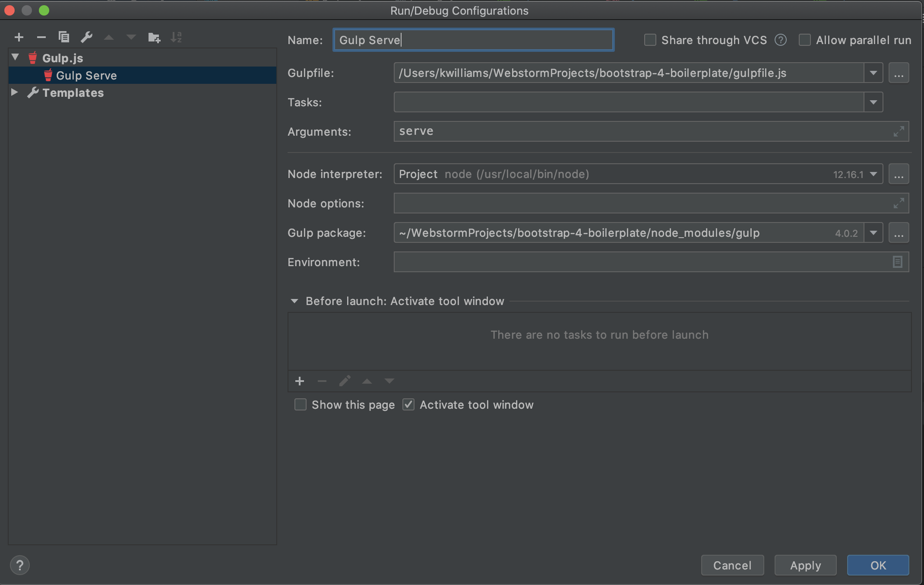Open the Environment variables editor icon
The image size is (924, 585).
pos(897,262)
